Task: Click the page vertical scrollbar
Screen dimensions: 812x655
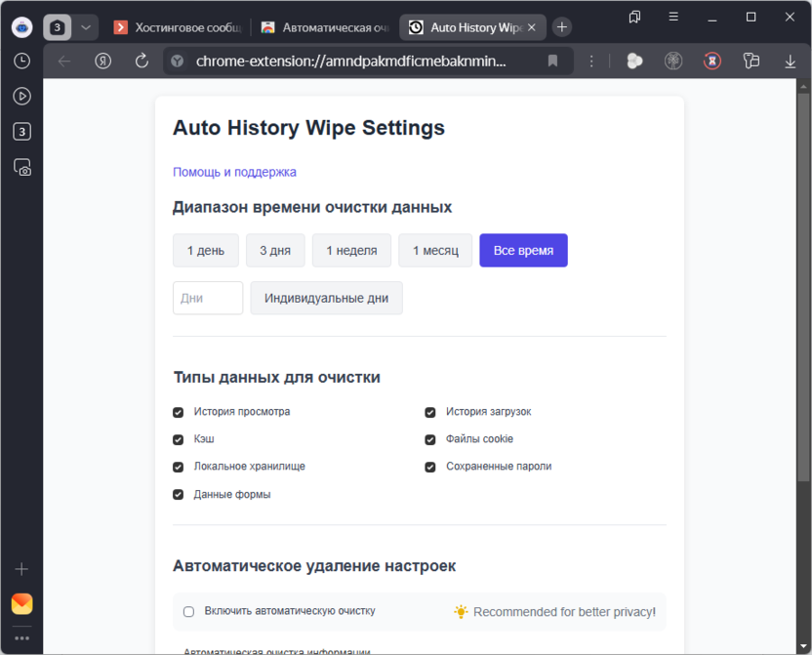Action: coord(802,293)
